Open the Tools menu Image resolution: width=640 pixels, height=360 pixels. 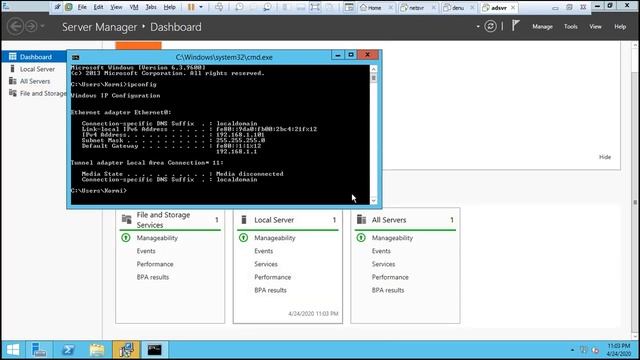pyautogui.click(x=571, y=27)
